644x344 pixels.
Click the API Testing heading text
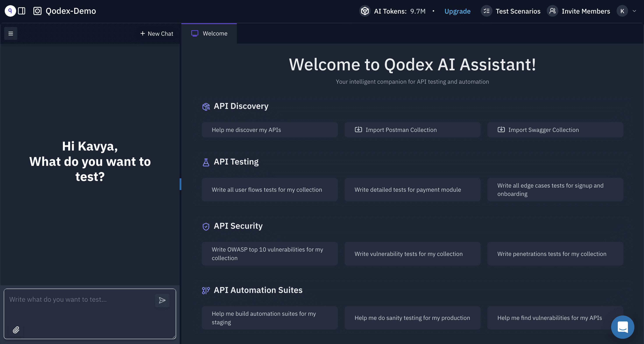point(236,162)
